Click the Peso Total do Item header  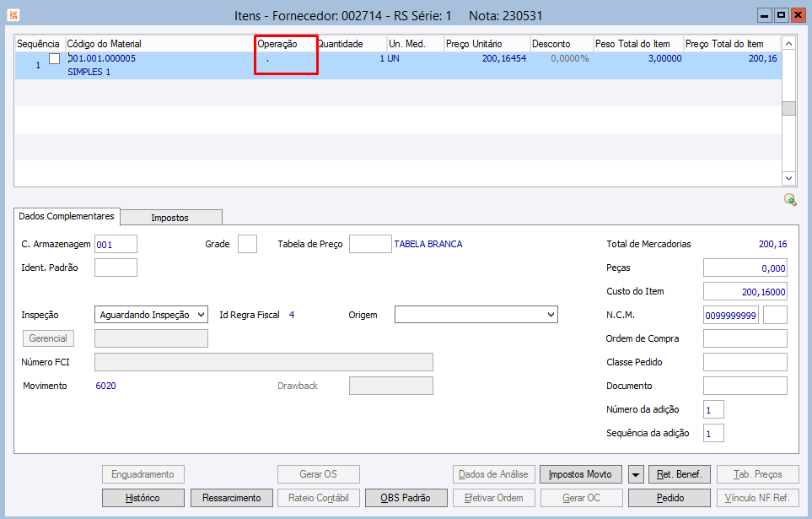[638, 44]
